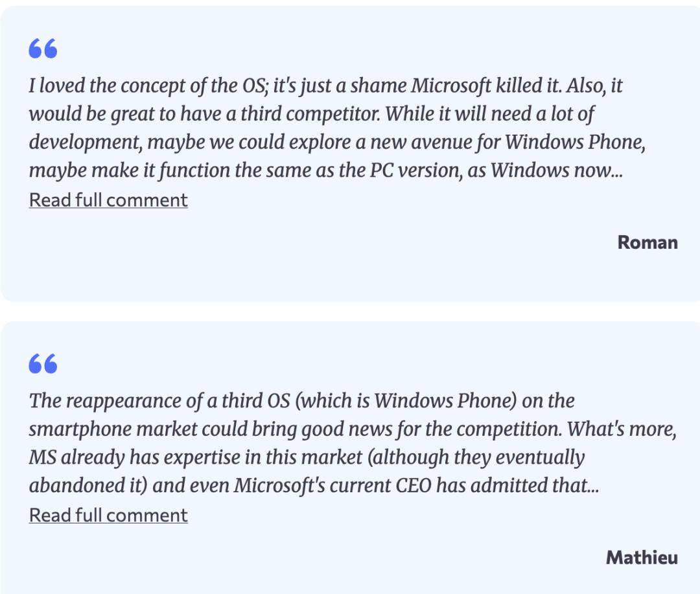Expand the truncated ellipsis after "has admitted that"
The width and height of the screenshot is (700, 594).
coord(592,486)
